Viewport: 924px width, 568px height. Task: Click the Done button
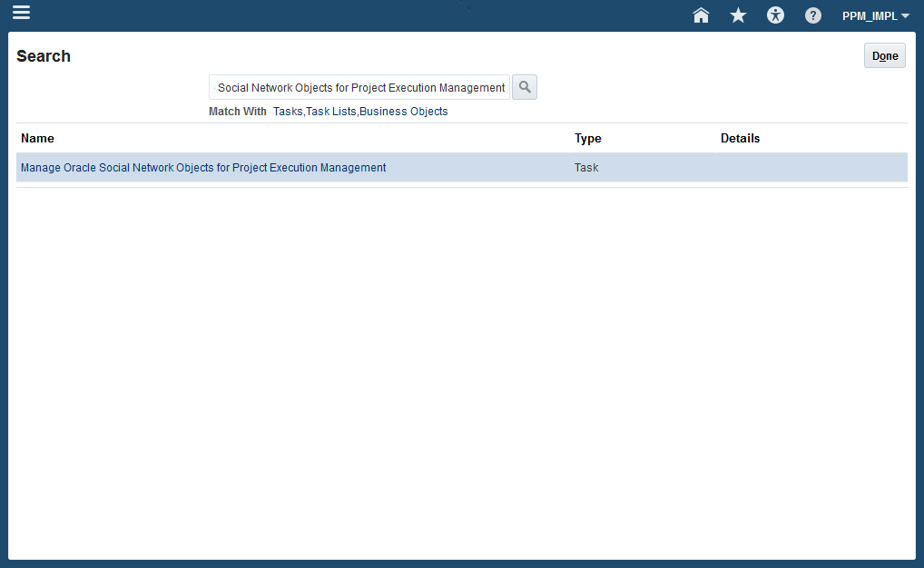(x=885, y=55)
